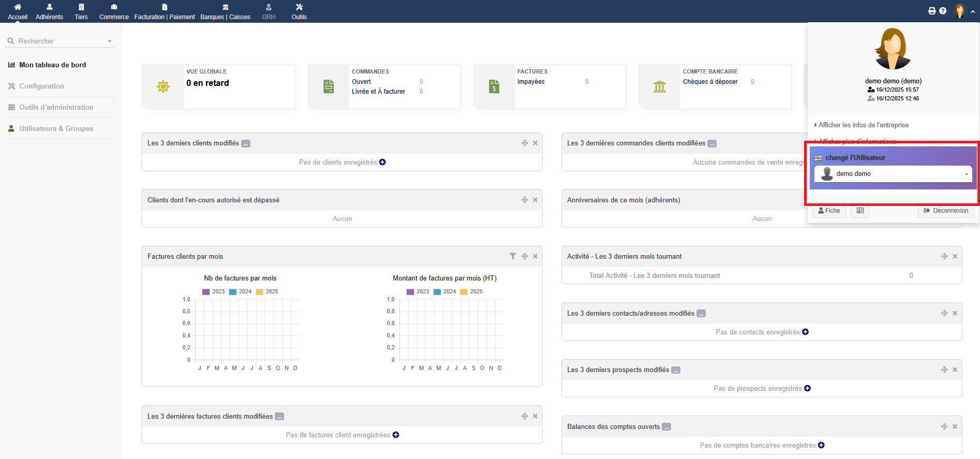Click move handle of 'derniers clients modifiés' box
The image size is (980, 459).
click(x=525, y=143)
